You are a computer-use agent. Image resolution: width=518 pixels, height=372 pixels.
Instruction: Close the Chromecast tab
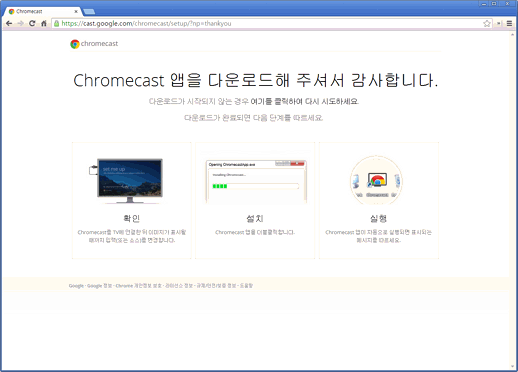[76, 11]
